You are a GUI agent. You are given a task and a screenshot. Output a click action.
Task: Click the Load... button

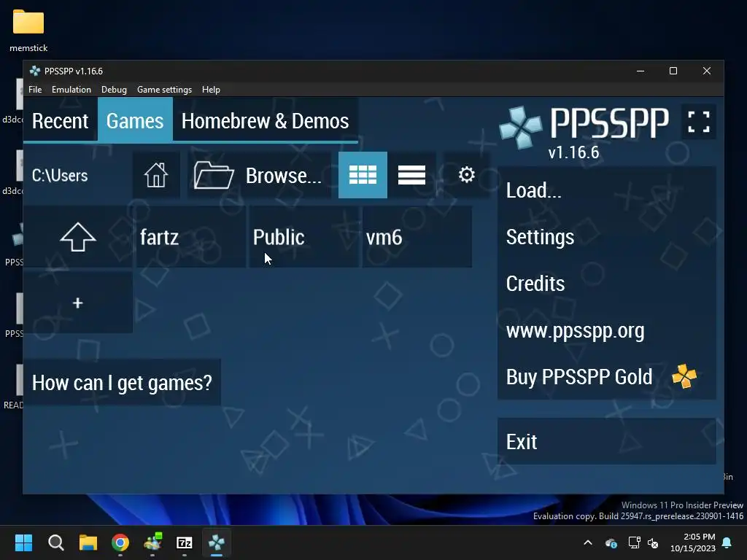tap(606, 190)
